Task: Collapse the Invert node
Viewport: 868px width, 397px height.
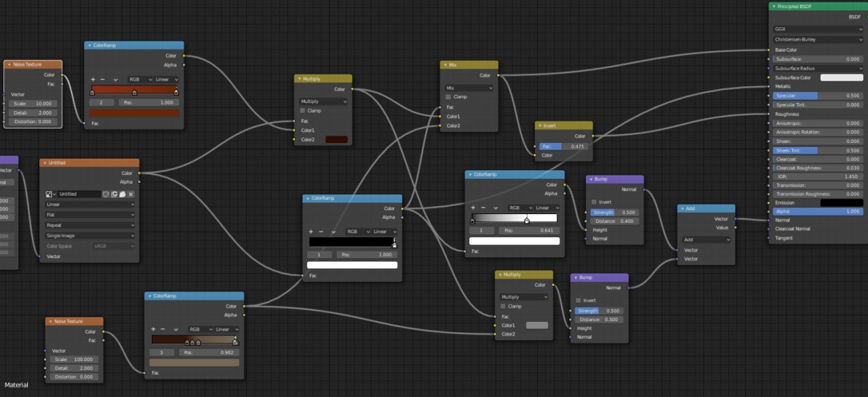Action: (540, 125)
